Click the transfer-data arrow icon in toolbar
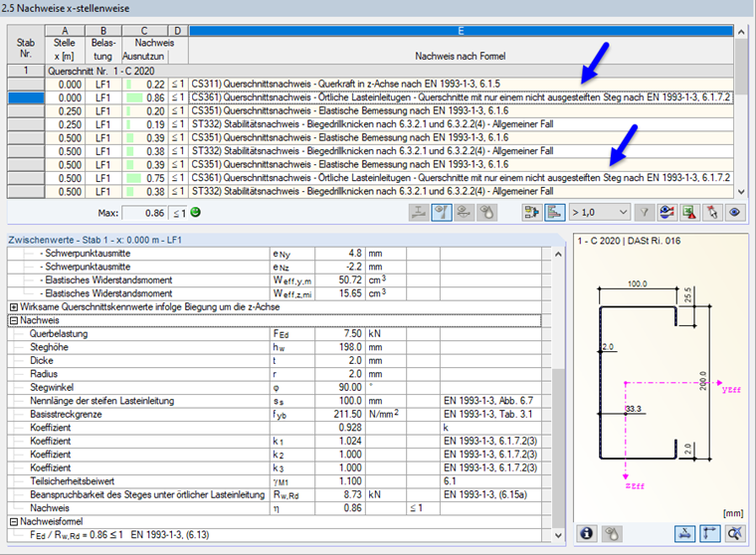 click(532, 213)
